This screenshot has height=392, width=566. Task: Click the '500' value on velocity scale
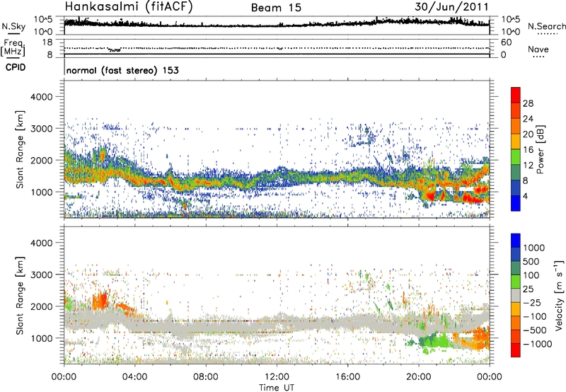tap(531, 262)
